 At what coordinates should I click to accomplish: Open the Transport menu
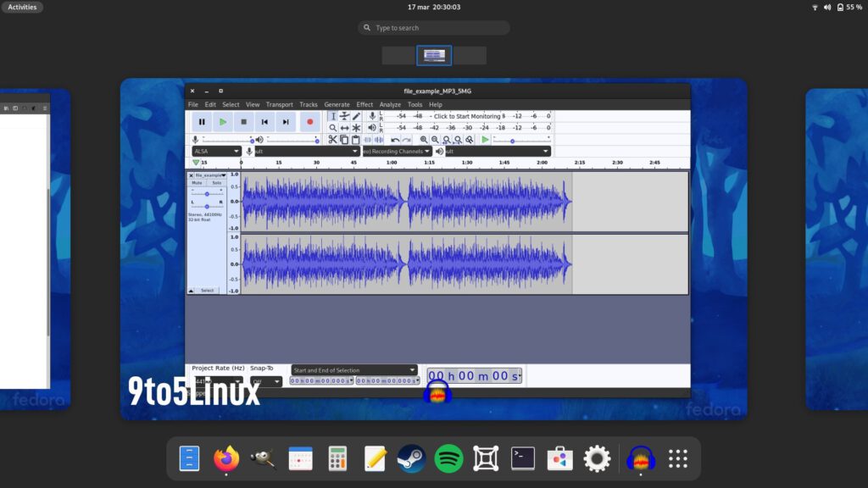pos(280,104)
